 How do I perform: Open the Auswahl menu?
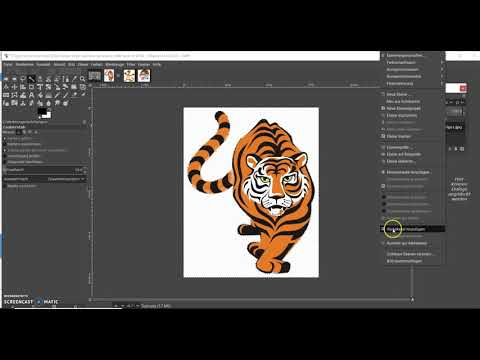coord(43,64)
